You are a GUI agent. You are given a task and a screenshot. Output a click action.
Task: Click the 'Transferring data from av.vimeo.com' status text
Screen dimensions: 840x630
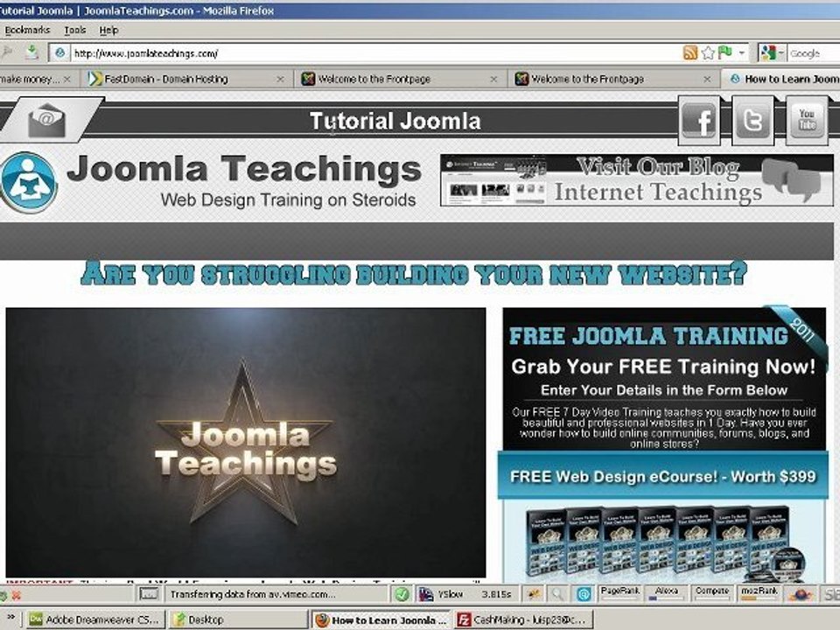click(x=252, y=594)
